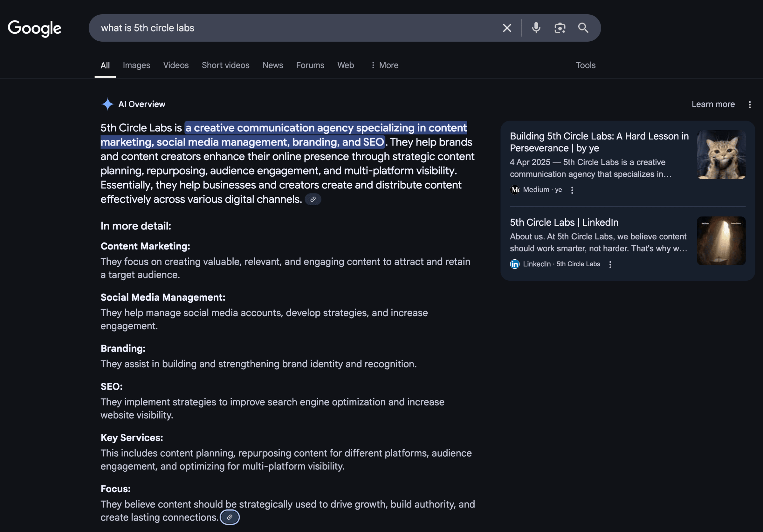The image size is (763, 532).
Task: Click the spotlight thumbnail of the LinkedIn result
Action: (721, 241)
